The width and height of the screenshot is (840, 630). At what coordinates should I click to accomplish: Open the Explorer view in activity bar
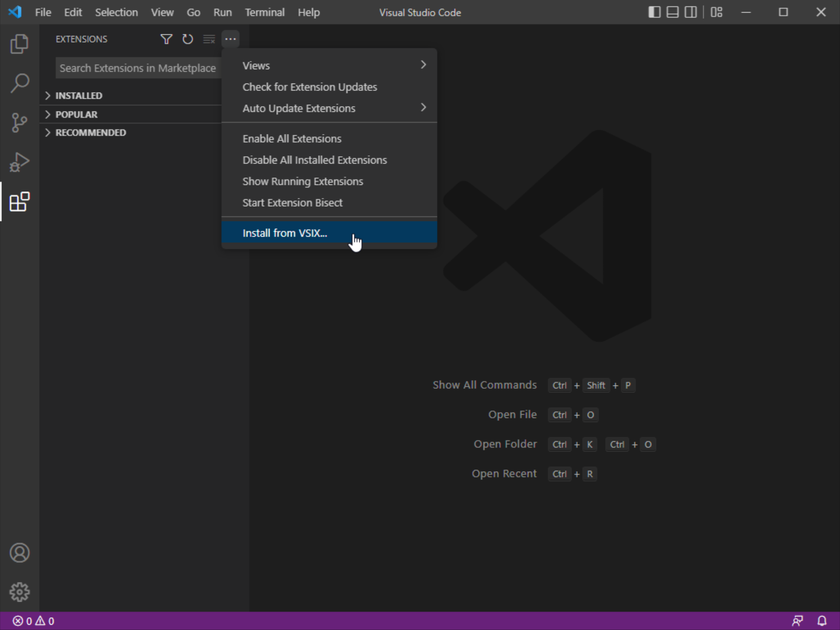(x=20, y=44)
